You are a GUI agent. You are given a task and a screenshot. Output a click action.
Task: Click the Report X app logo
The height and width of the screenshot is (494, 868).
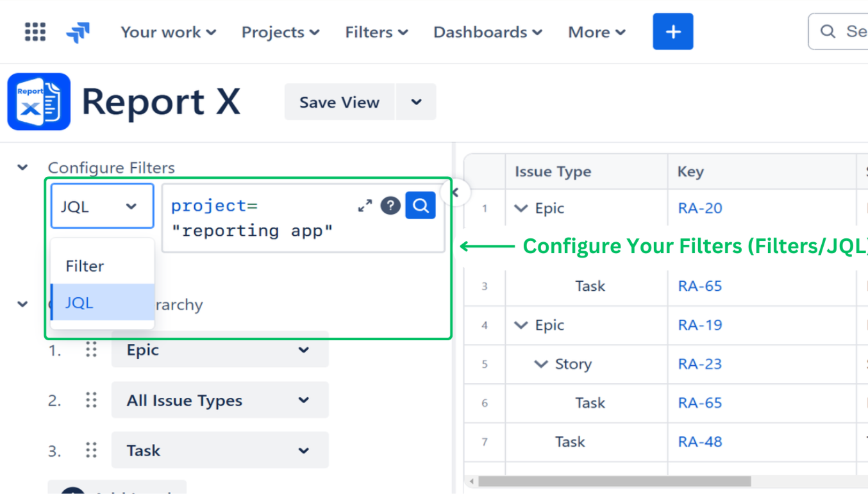pos(39,102)
